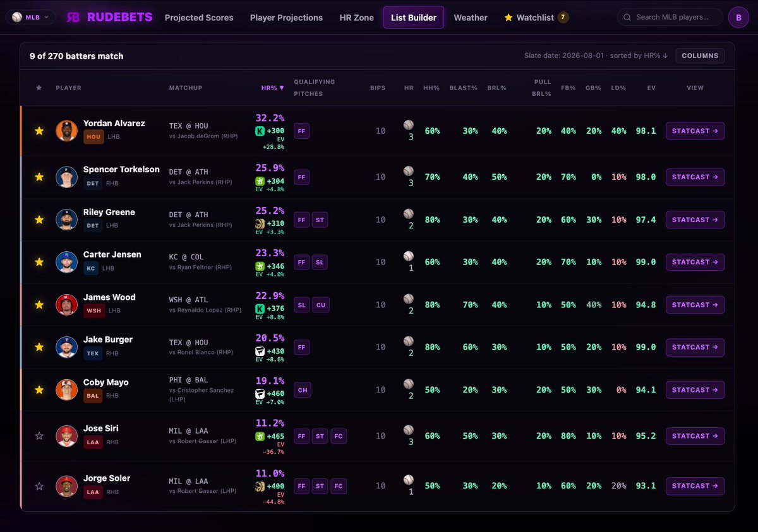Open the Projected Scores tab
The height and width of the screenshot is (532, 758).
199,18
